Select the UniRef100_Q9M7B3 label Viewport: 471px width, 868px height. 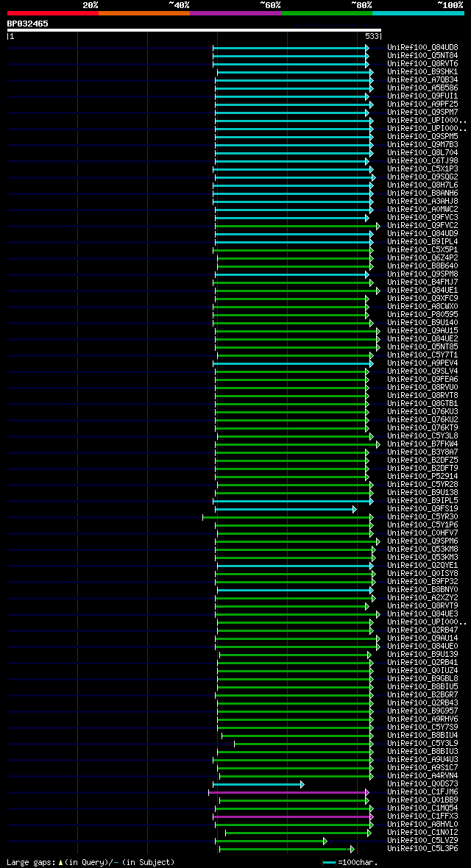(422, 144)
